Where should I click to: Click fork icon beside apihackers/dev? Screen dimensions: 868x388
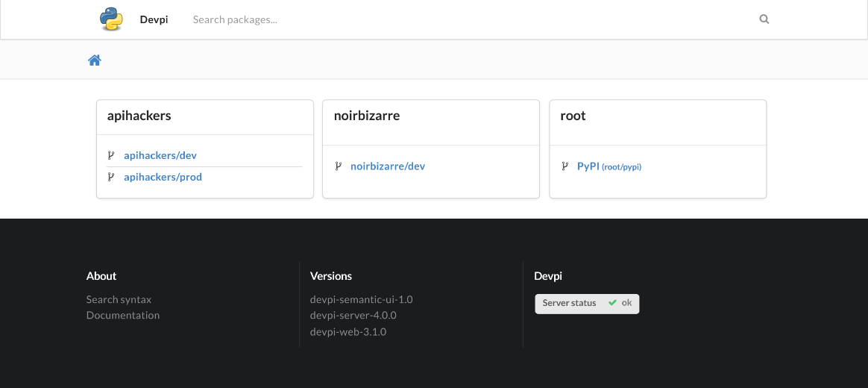[x=110, y=155]
